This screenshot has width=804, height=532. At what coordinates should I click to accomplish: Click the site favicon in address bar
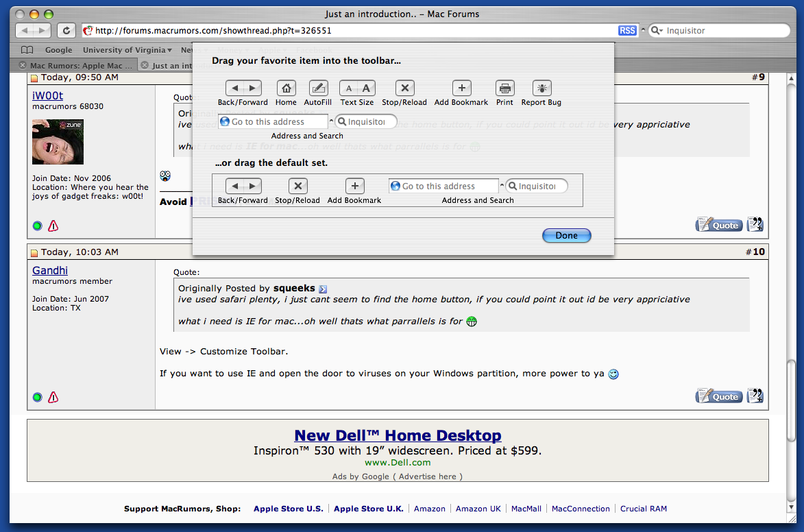tap(88, 31)
